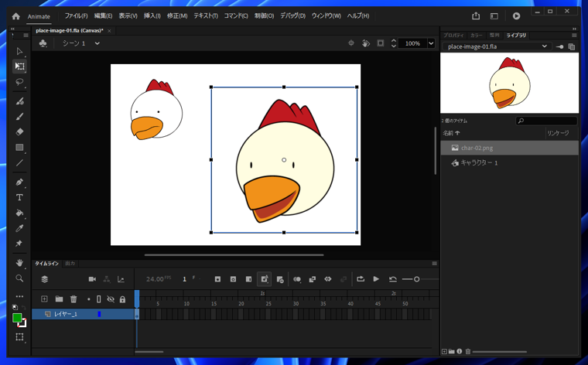Select the Free Transform tool
This screenshot has height=365, width=588.
coord(20,67)
